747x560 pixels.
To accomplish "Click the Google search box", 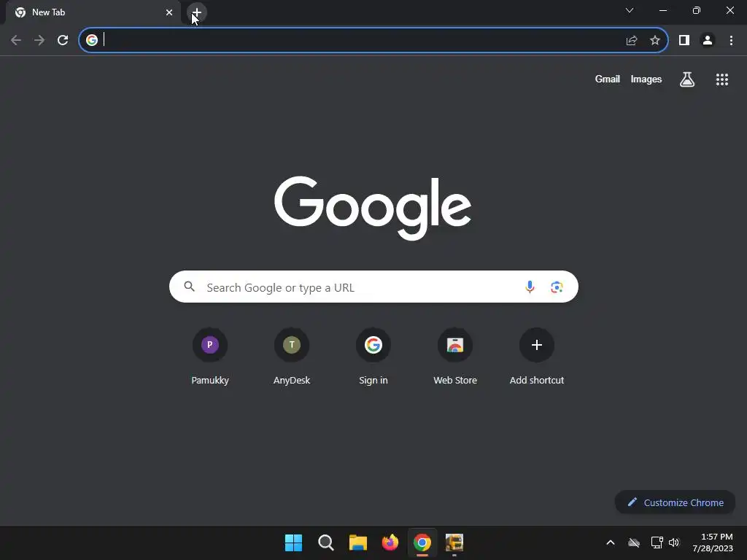I will (x=373, y=287).
